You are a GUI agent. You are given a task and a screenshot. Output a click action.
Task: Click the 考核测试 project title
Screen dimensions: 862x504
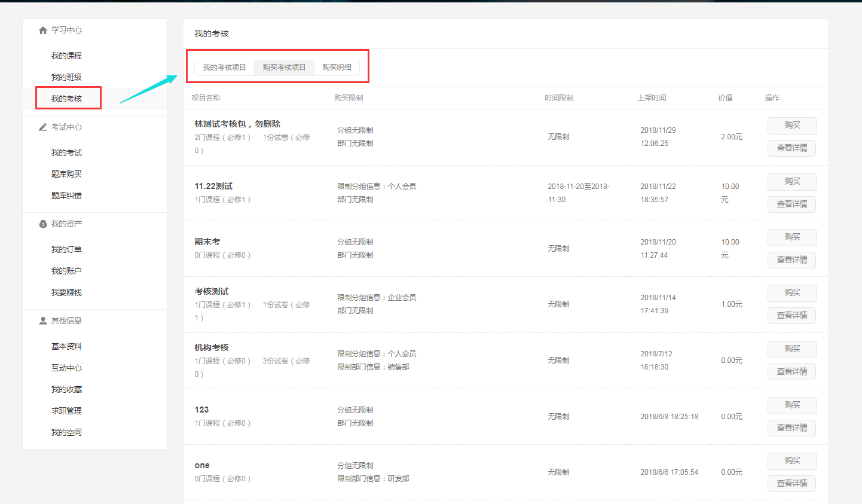pos(212,291)
